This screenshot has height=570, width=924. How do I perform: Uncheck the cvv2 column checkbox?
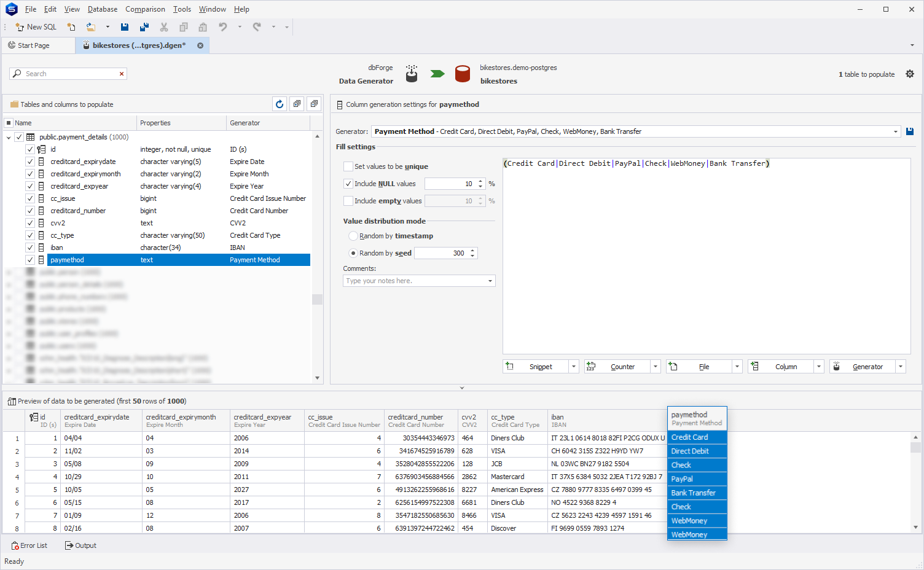pyautogui.click(x=30, y=223)
